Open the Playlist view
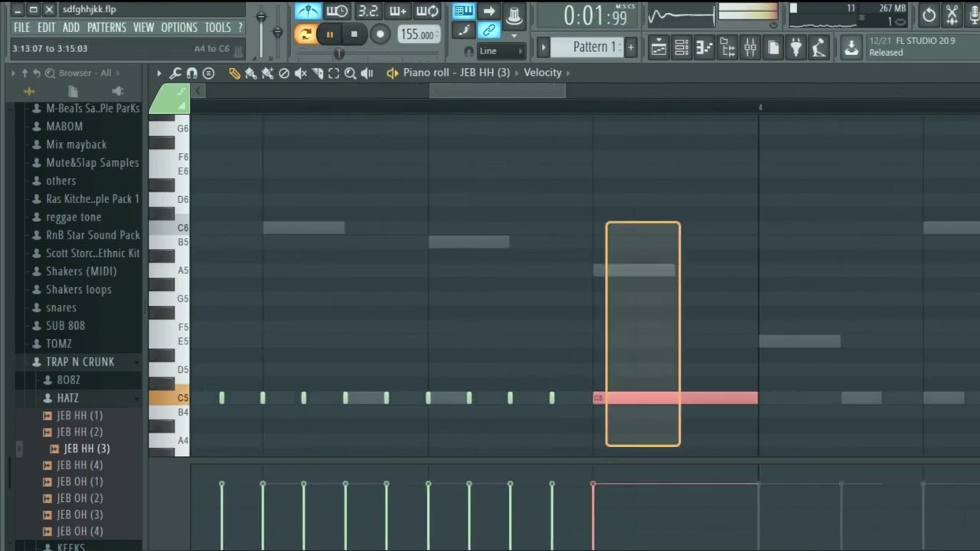This screenshot has width=980, height=551. click(658, 48)
